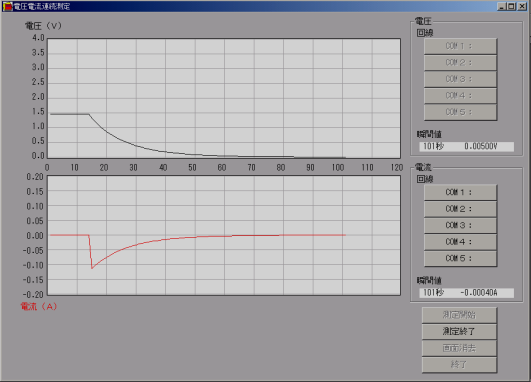Choose current line COM 4
The height and width of the screenshot is (382, 531).
tap(460, 242)
